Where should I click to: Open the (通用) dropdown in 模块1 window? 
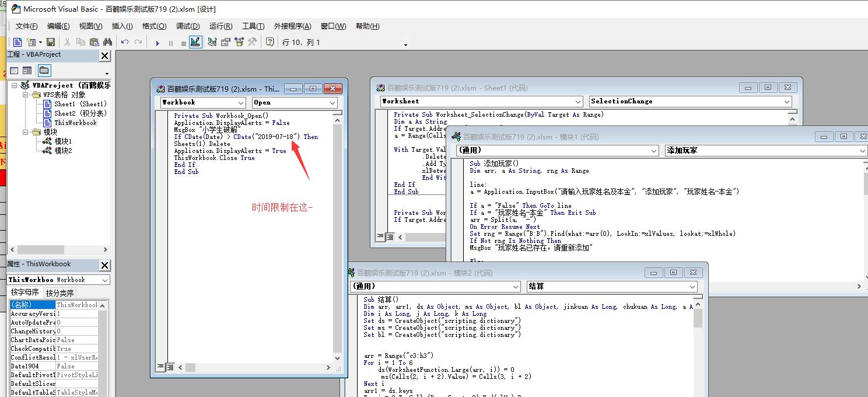654,151
